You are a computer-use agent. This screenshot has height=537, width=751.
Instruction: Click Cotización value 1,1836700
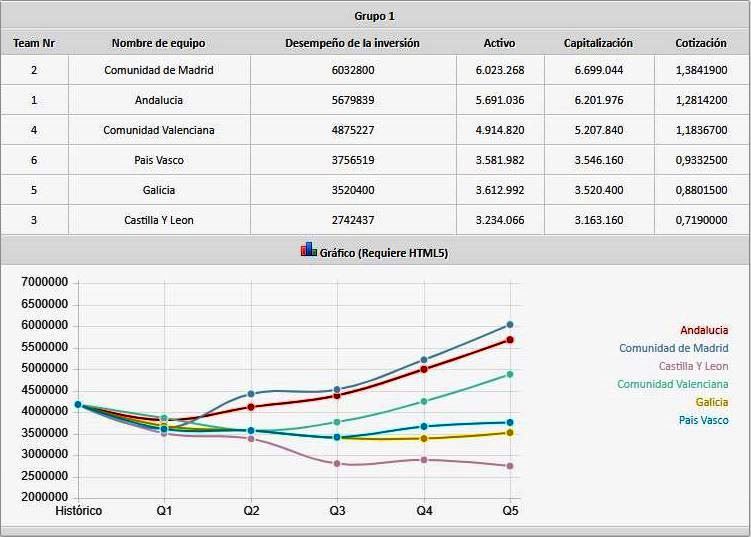pyautogui.click(x=702, y=130)
